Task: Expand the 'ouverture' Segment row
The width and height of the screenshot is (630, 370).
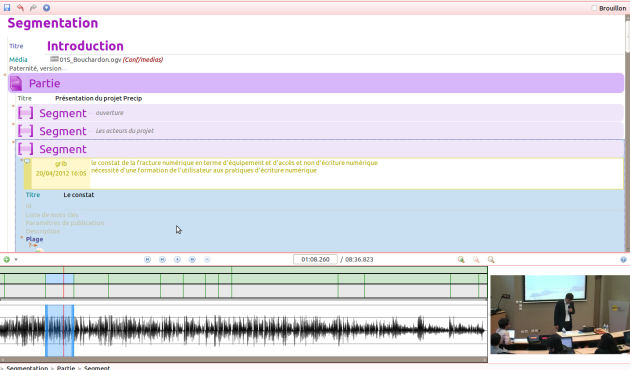Action: [320, 113]
